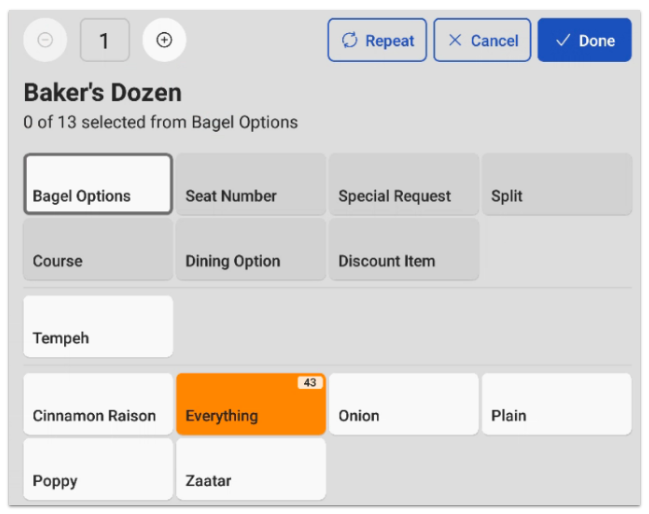
Task: Toggle the orange Everything bagel tile
Action: 251,404
